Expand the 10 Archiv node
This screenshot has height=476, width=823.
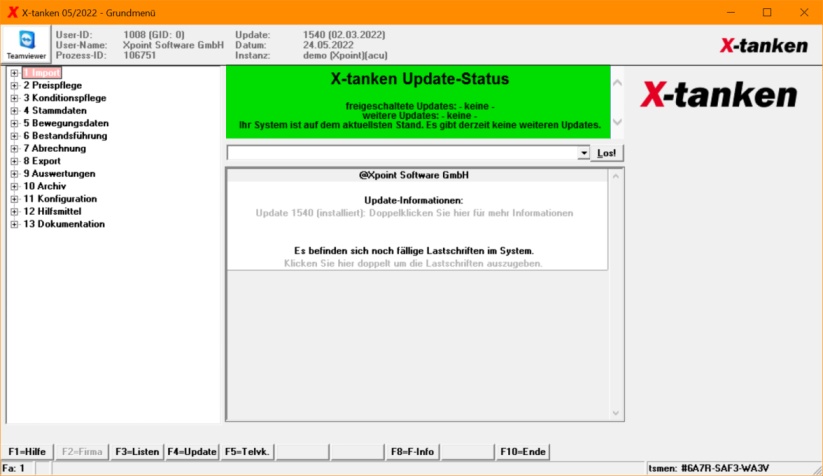coord(14,186)
